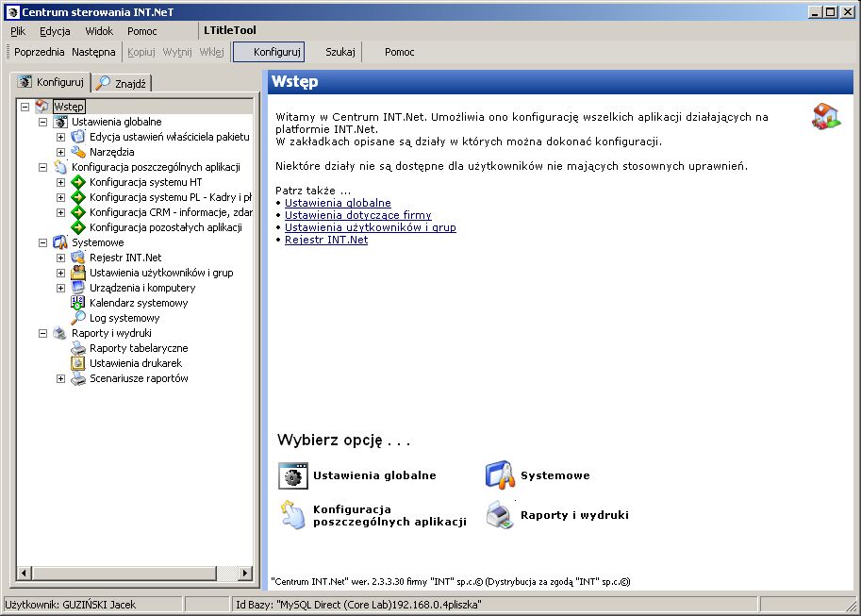Click the green diamond icon for Konfiguracja CRM
This screenshot has height=616, width=861.
click(78, 212)
